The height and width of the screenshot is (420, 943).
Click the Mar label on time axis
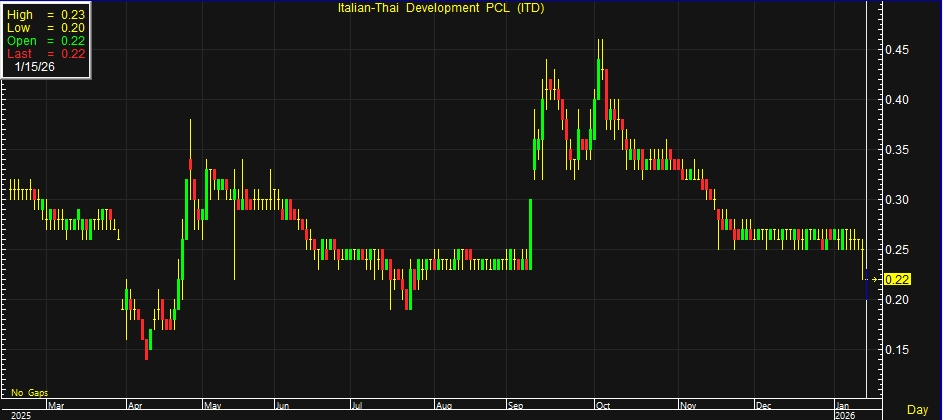(56, 406)
